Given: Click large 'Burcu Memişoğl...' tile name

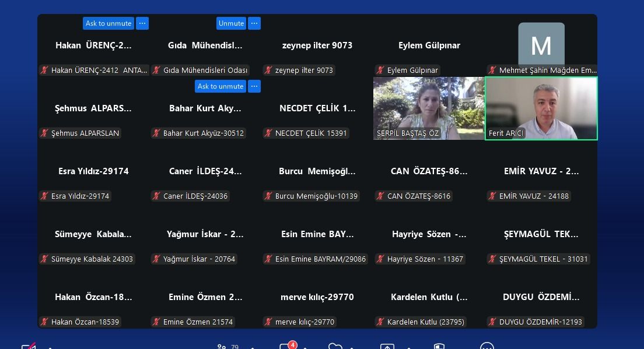Looking at the screenshot, I should (317, 171).
